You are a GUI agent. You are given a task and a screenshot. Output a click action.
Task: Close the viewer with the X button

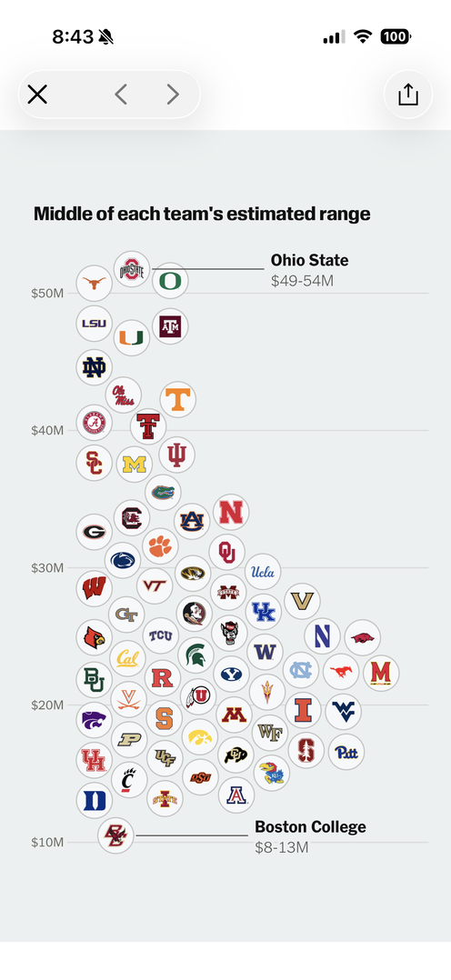(x=37, y=95)
